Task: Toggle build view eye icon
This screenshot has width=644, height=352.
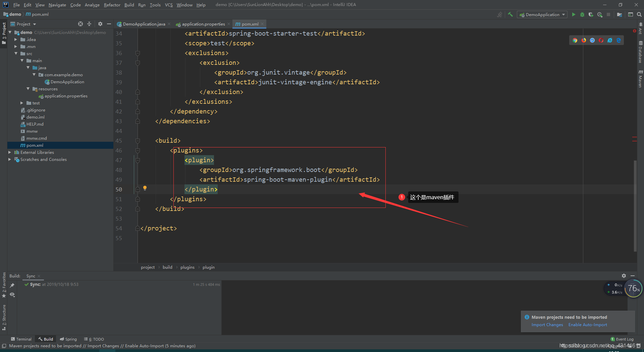Action: (12, 295)
